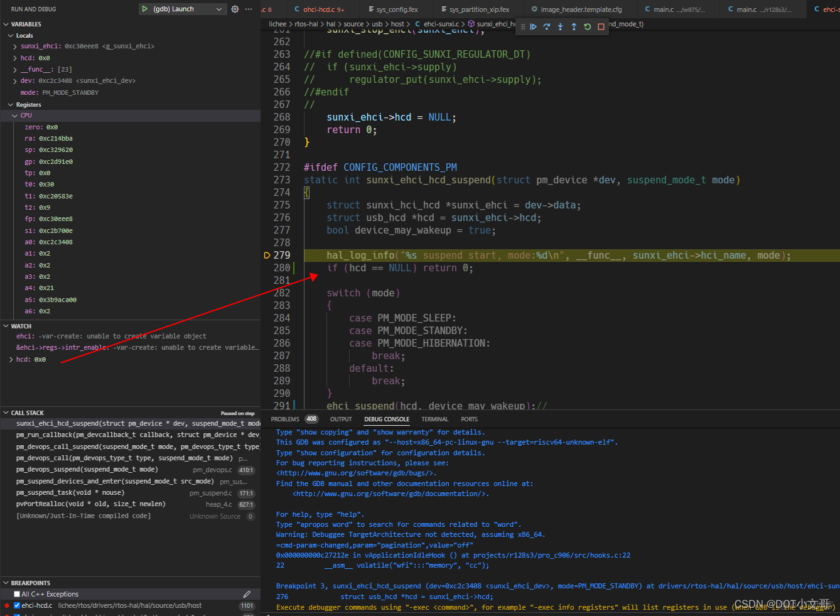Collapse the Registers group
Image resolution: width=840 pixels, height=616 pixels.
(x=11, y=105)
